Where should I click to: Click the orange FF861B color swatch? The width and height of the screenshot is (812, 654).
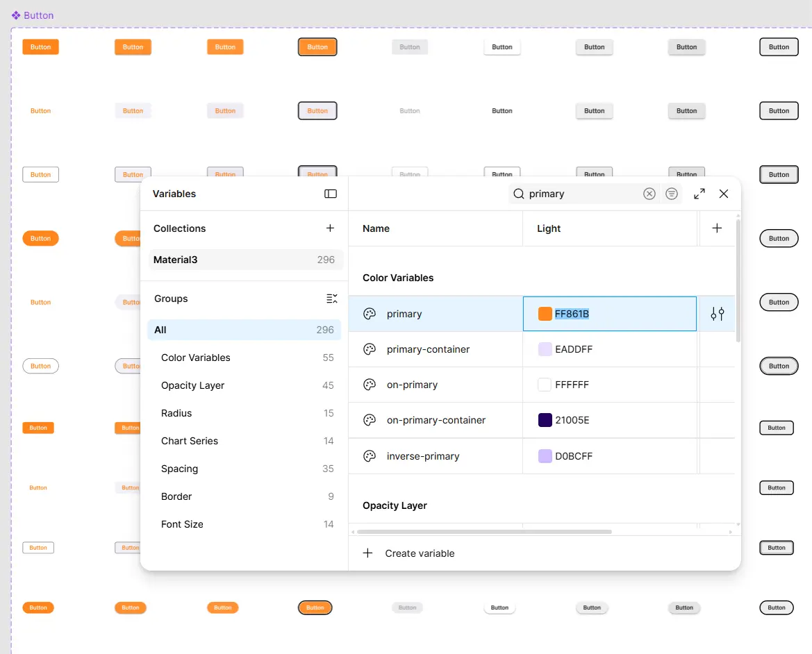(545, 314)
